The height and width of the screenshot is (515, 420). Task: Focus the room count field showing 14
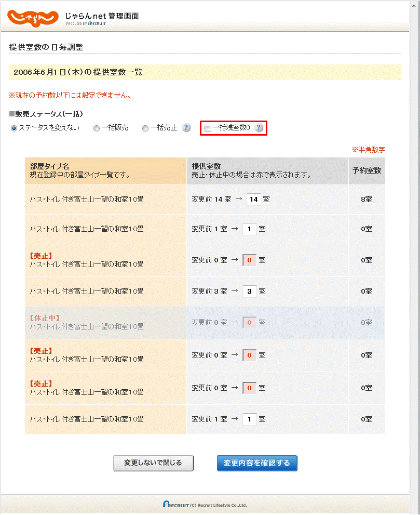tap(253, 200)
